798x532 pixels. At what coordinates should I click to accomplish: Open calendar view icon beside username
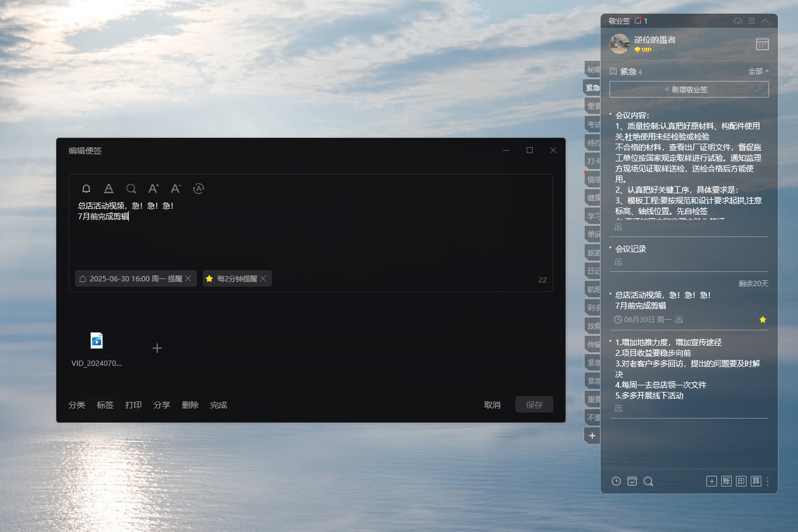[x=763, y=44]
